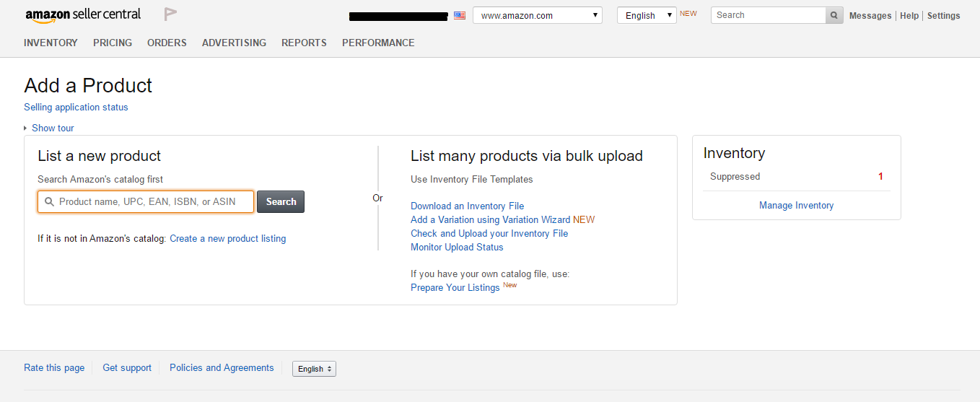
Task: Click the Amazon Seller Central logo
Action: (83, 15)
